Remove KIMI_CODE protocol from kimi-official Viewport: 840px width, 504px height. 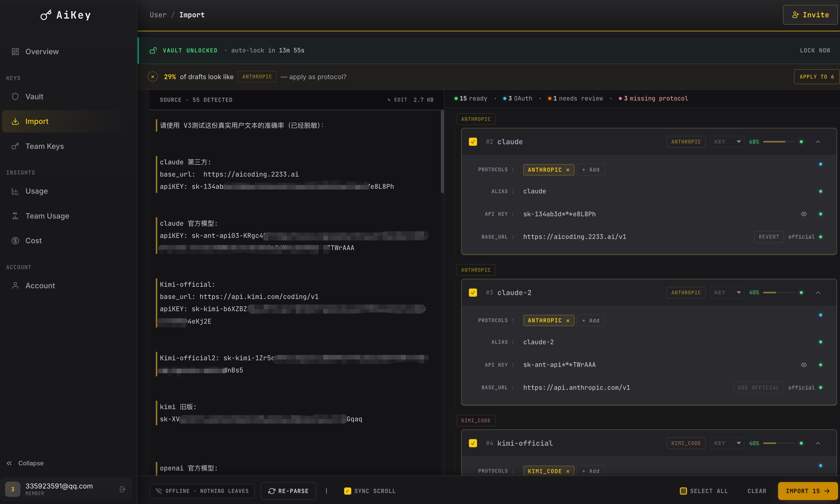click(x=567, y=471)
